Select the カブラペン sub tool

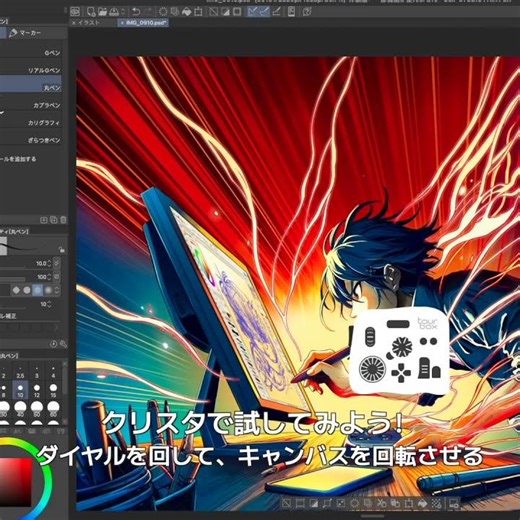pos(31,105)
